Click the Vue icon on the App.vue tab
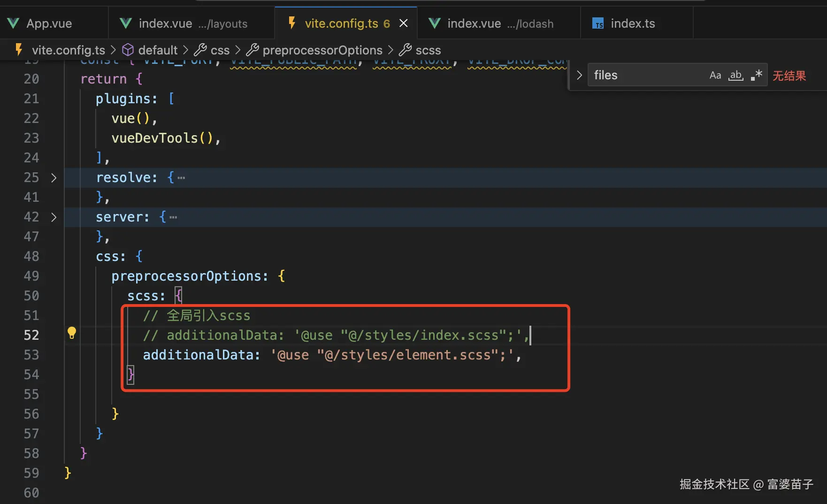 13,23
